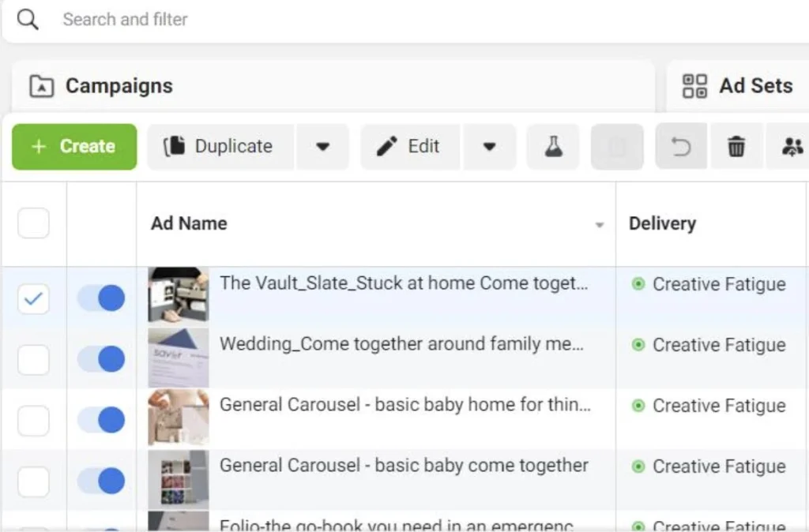
Task: Click the A/B test flask icon
Action: (x=553, y=147)
